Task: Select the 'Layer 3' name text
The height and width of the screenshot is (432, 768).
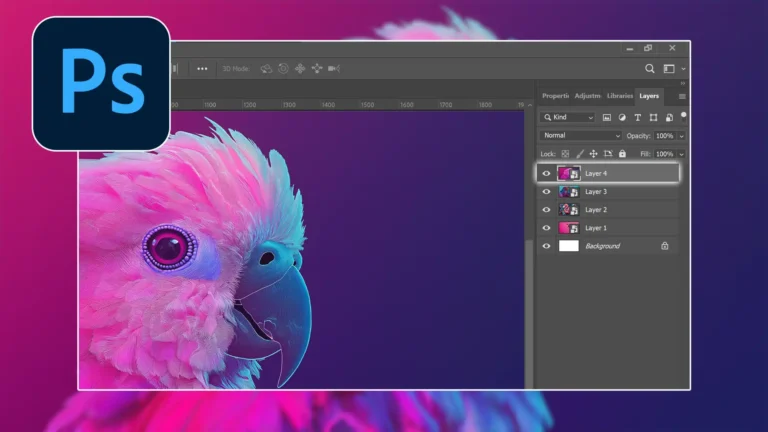Action: [596, 192]
